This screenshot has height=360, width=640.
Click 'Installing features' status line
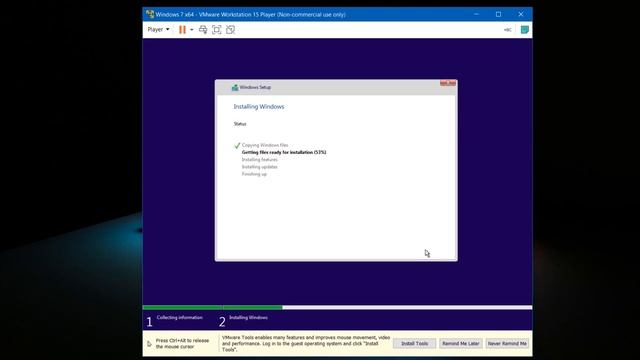click(260, 160)
